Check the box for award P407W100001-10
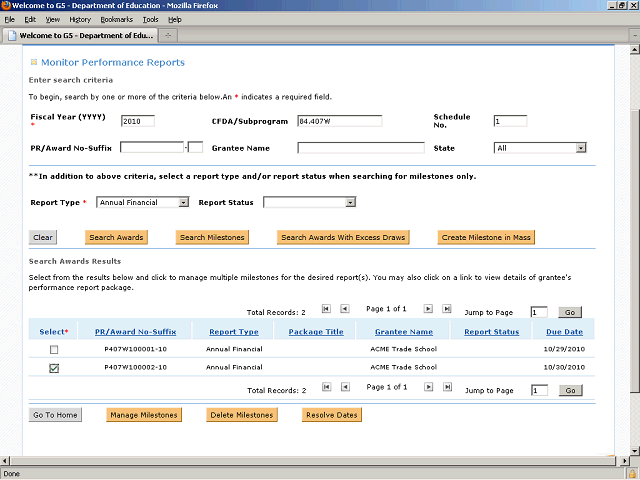Image resolution: width=640 pixels, height=480 pixels. point(55,349)
